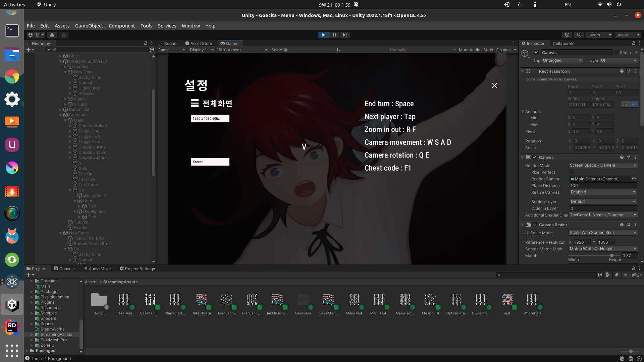Viewport: 644px width, 362px height.
Task: Click the Render Camera object picker
Action: (x=634, y=179)
